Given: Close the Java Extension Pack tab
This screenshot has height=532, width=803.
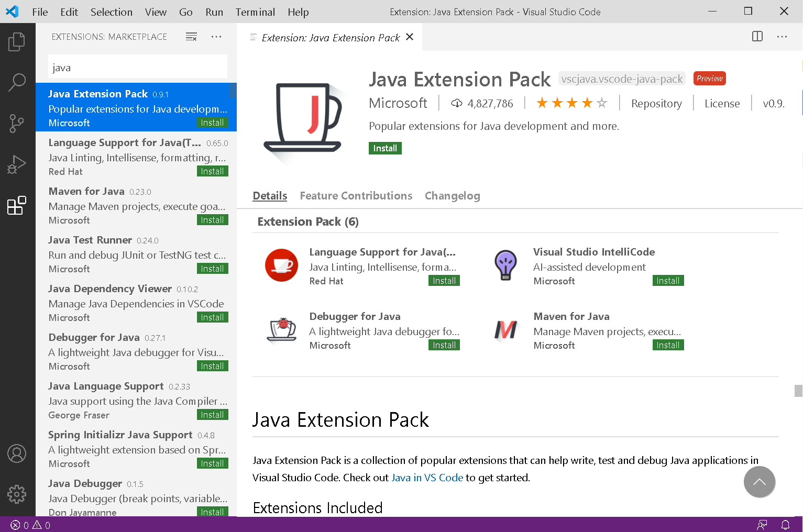Looking at the screenshot, I should [x=410, y=37].
